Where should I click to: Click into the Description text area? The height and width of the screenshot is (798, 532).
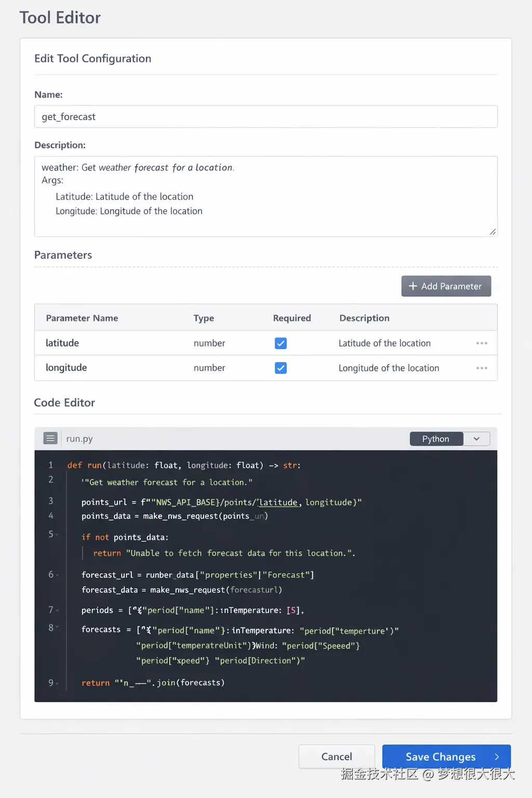pyautogui.click(x=265, y=196)
